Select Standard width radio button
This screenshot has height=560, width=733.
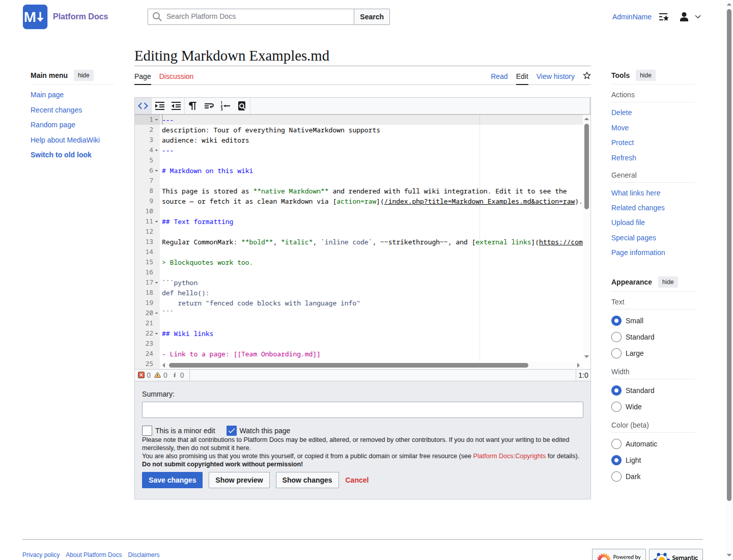616,390
